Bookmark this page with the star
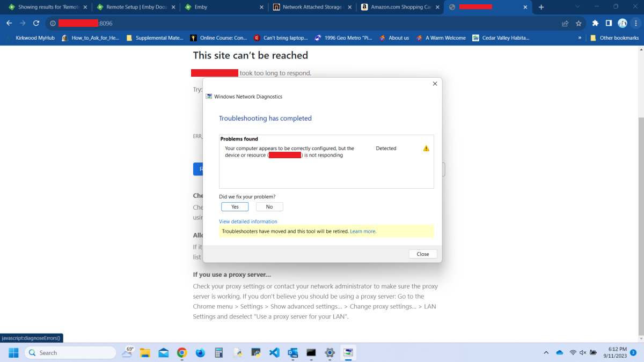Screen dimensions: 644x362 click(579, 23)
